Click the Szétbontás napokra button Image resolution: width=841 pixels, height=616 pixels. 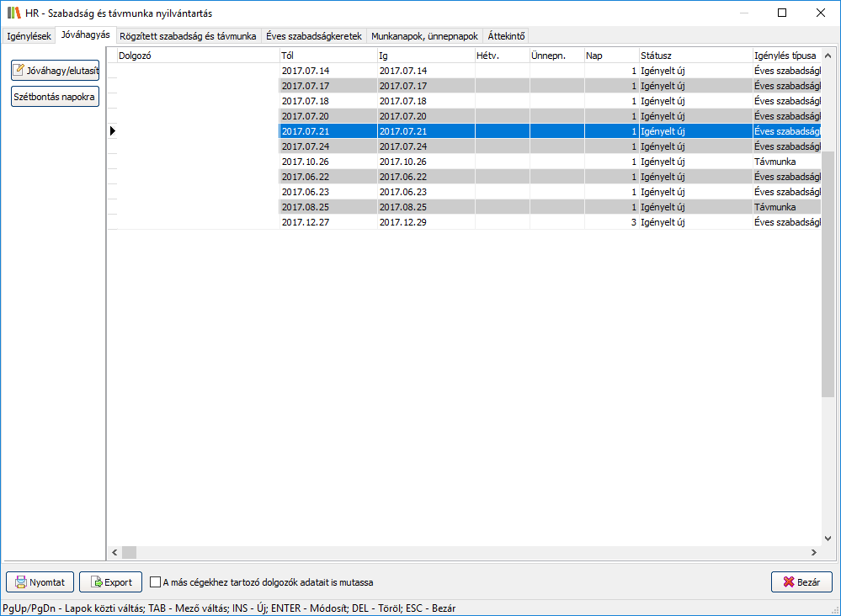pos(55,97)
